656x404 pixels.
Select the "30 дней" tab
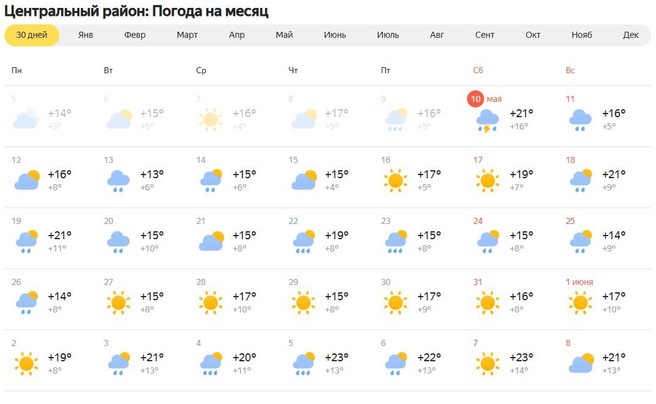click(x=32, y=35)
